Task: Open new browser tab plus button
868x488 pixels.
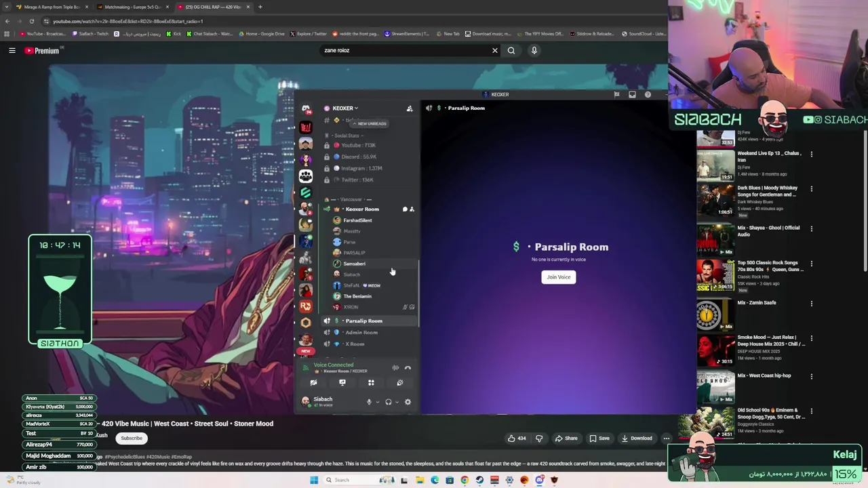Action: 260,7
